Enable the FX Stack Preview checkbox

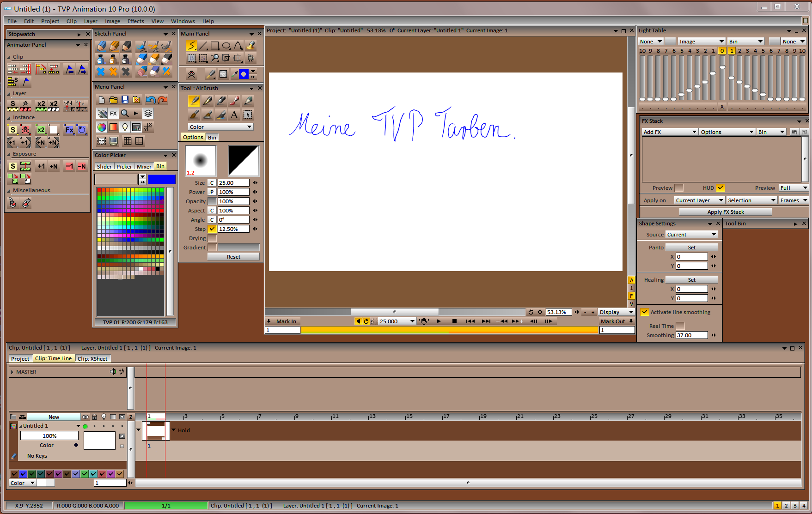(679, 188)
